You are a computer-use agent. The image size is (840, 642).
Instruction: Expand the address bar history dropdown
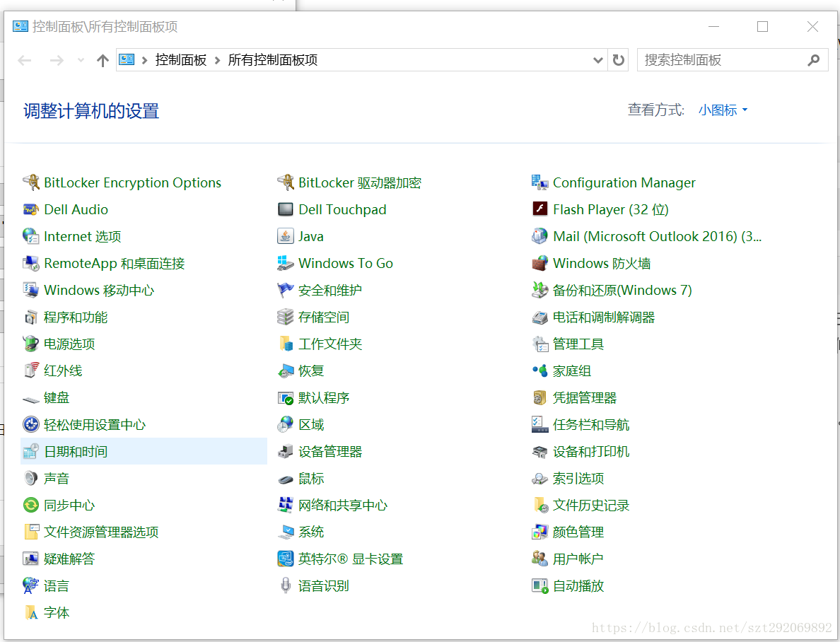598,60
